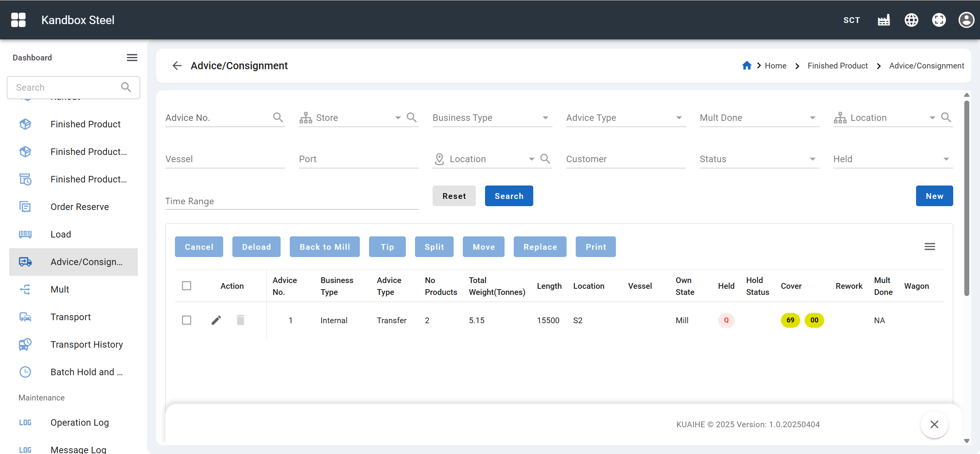Open Transport History in the sidebar
980x454 pixels.
[x=87, y=345]
